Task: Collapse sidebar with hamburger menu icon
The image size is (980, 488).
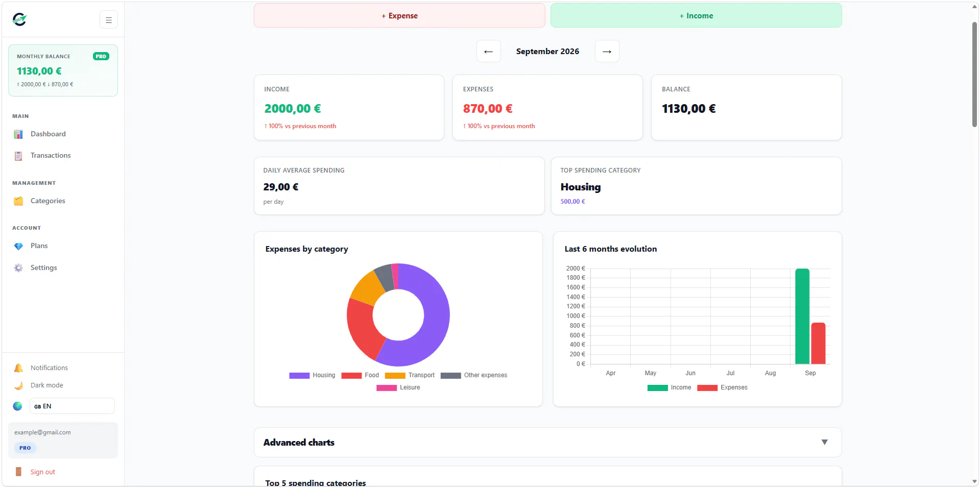Action: (109, 20)
